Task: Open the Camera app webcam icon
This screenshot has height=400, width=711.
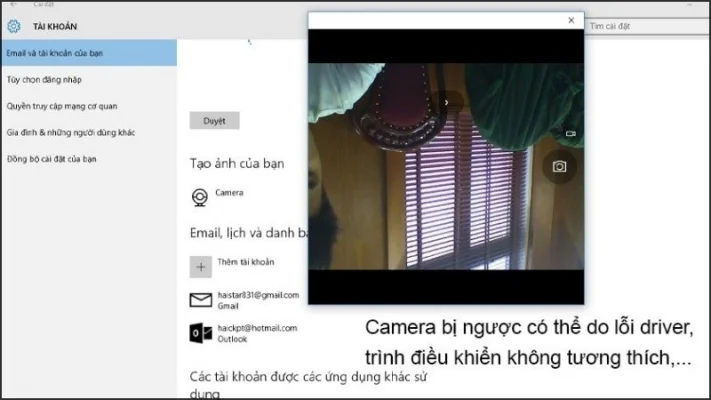Action: [200, 197]
